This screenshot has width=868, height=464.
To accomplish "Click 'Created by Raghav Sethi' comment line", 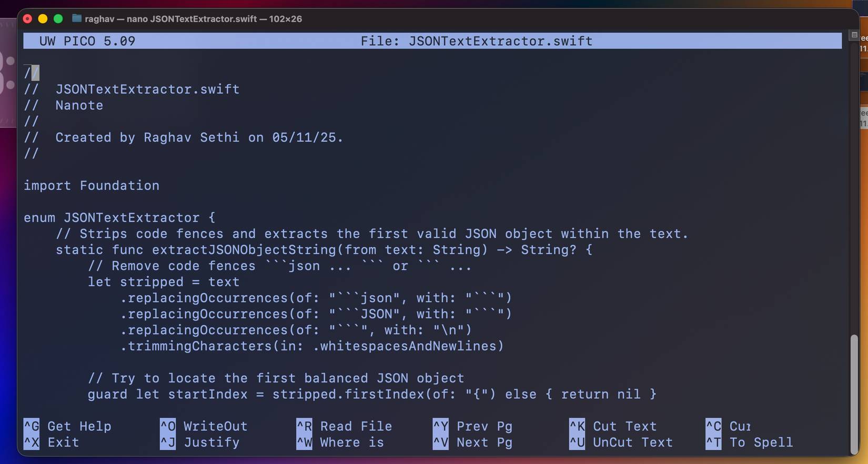I will pyautogui.click(x=184, y=137).
